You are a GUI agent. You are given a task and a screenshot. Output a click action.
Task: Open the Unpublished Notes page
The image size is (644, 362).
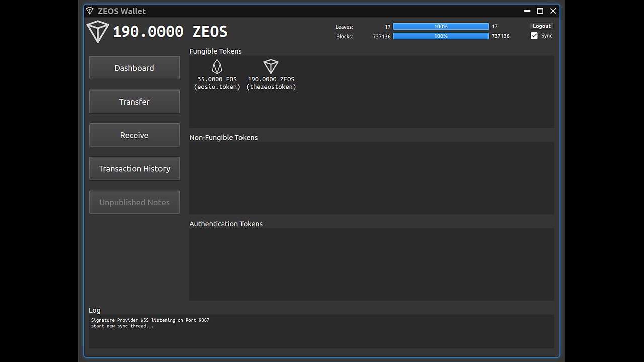coord(134,202)
